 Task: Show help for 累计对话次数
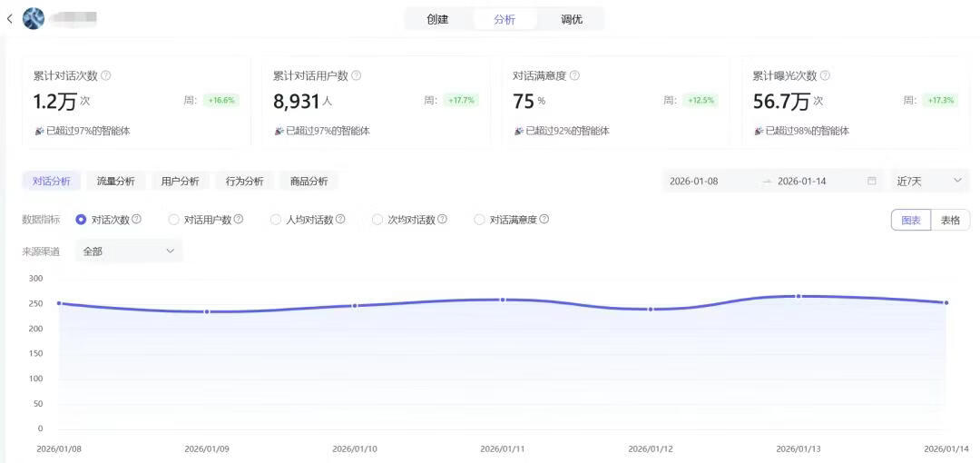coord(106,75)
